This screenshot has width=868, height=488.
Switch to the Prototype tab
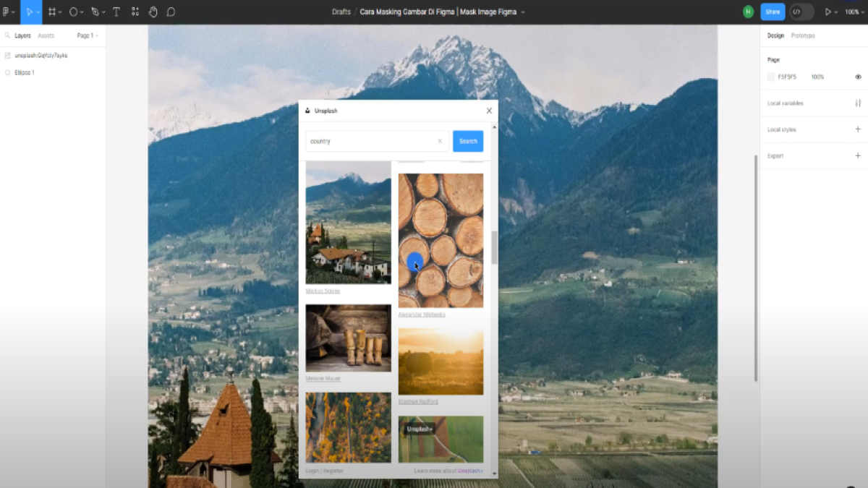(803, 35)
